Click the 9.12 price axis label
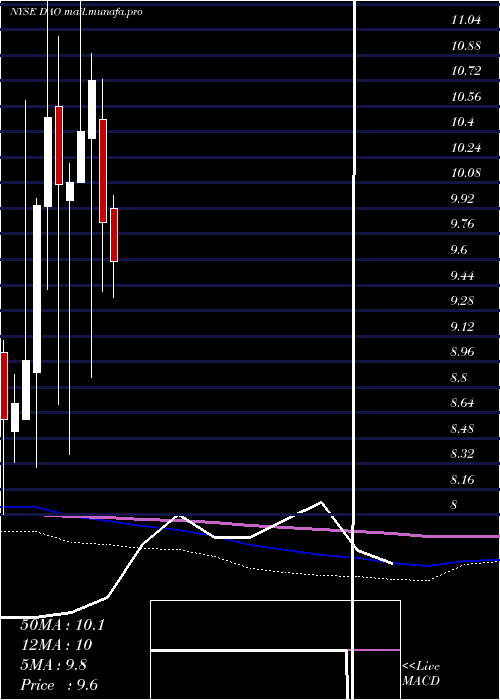500x700 pixels. 462,326
